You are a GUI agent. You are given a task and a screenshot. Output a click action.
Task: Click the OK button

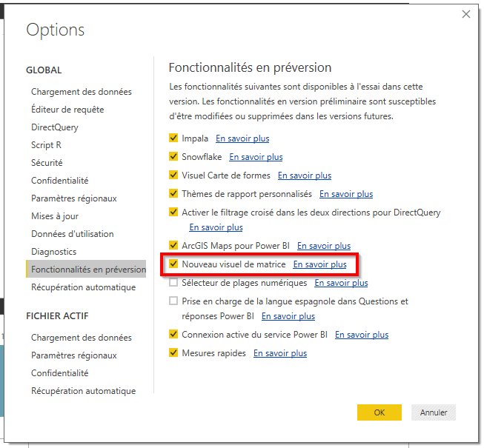coord(379,412)
